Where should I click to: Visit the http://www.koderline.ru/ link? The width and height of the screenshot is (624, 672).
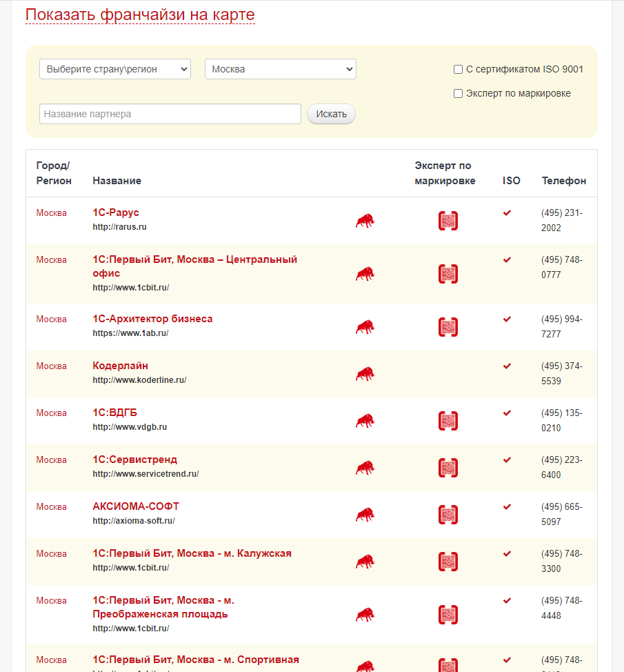139,380
